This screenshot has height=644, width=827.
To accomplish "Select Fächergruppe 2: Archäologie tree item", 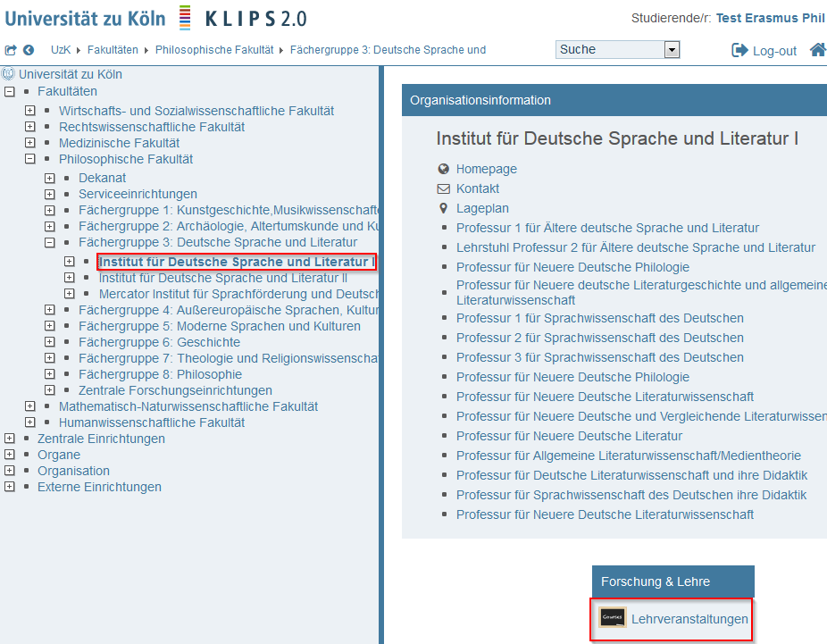I will 229,226.
